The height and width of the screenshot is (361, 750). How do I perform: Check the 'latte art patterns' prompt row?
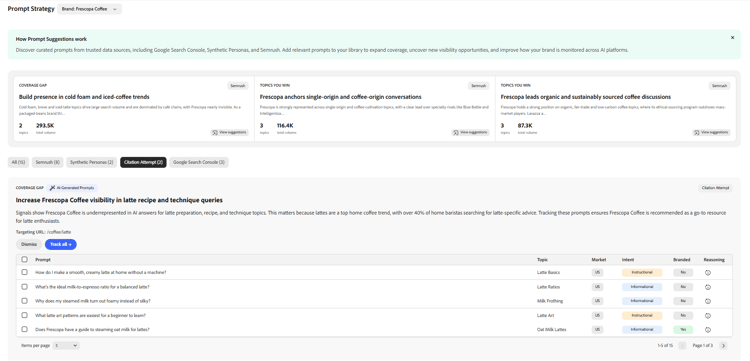pyautogui.click(x=24, y=316)
